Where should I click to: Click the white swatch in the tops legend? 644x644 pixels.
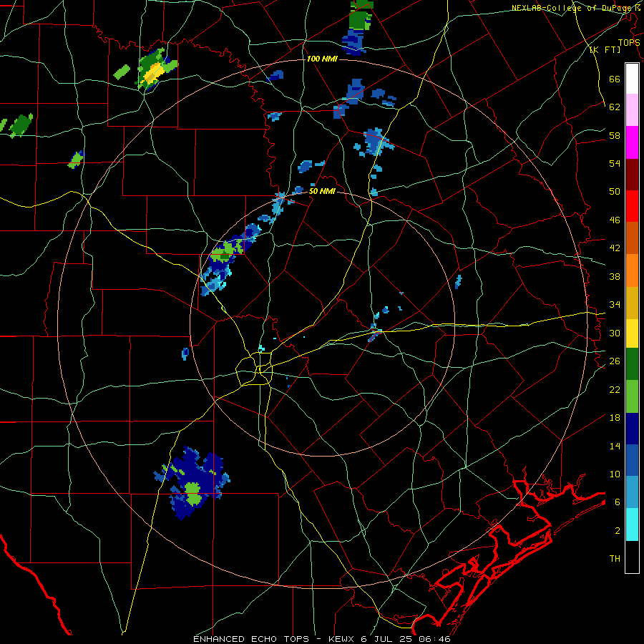click(x=632, y=79)
